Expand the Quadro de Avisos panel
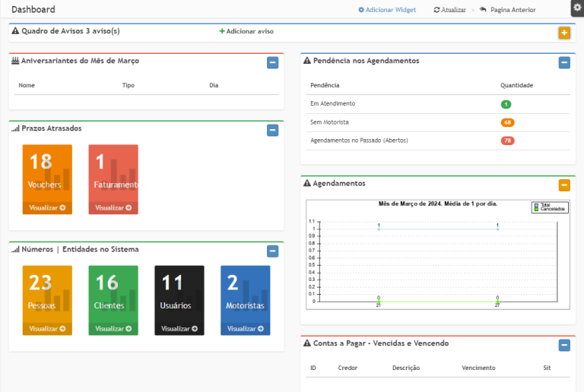584x392 pixels. click(563, 33)
